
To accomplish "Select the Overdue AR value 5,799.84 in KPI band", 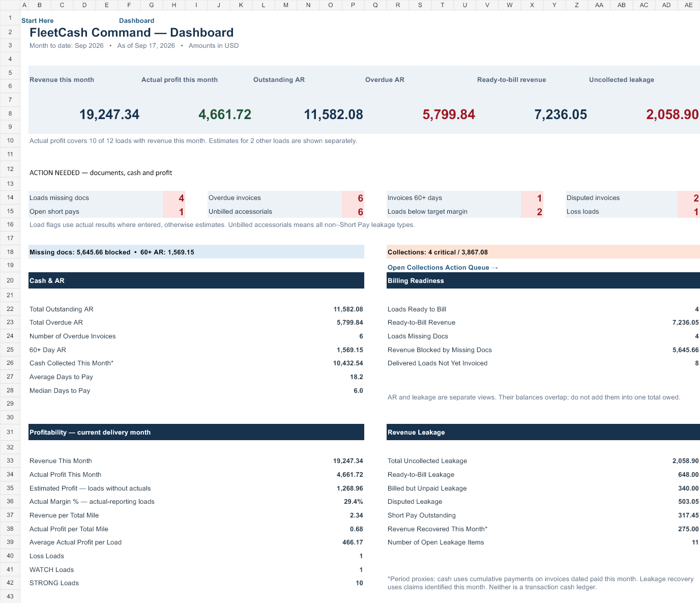I will click(x=449, y=114).
